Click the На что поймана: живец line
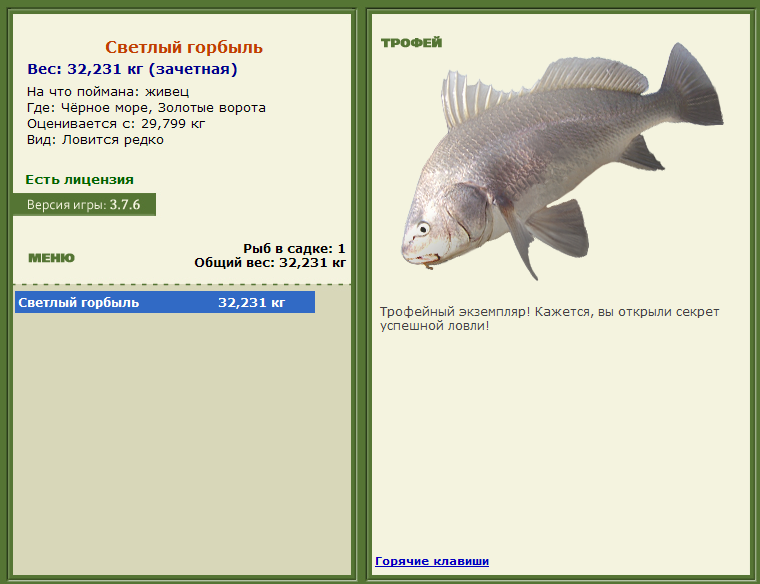 [x=108, y=92]
